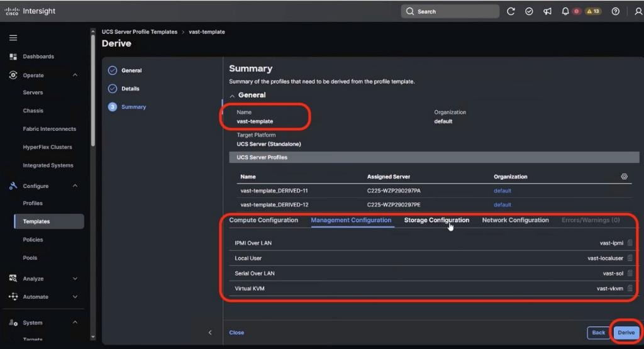Open the requests checkmark icon
Image resolution: width=644 pixels, height=349 pixels.
click(529, 11)
